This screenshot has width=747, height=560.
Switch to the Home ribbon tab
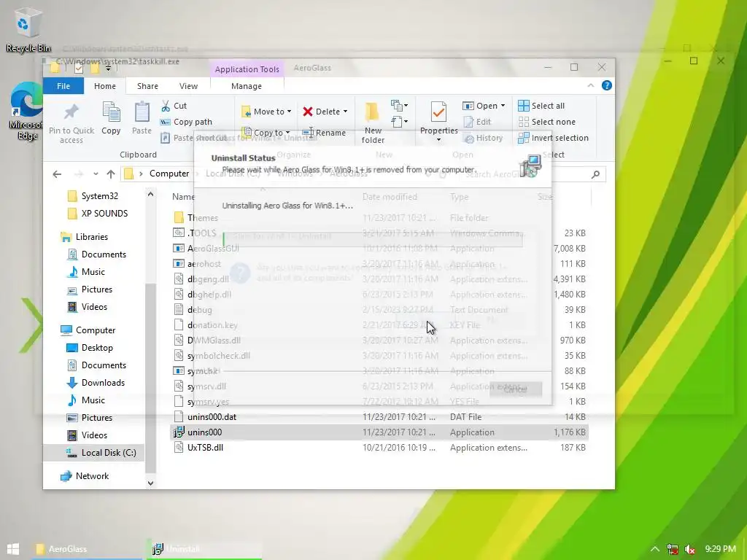click(105, 86)
